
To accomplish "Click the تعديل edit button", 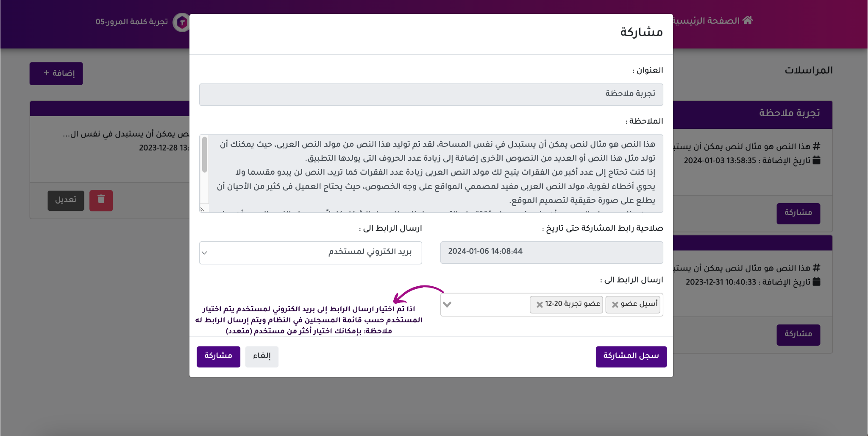I will 66,200.
